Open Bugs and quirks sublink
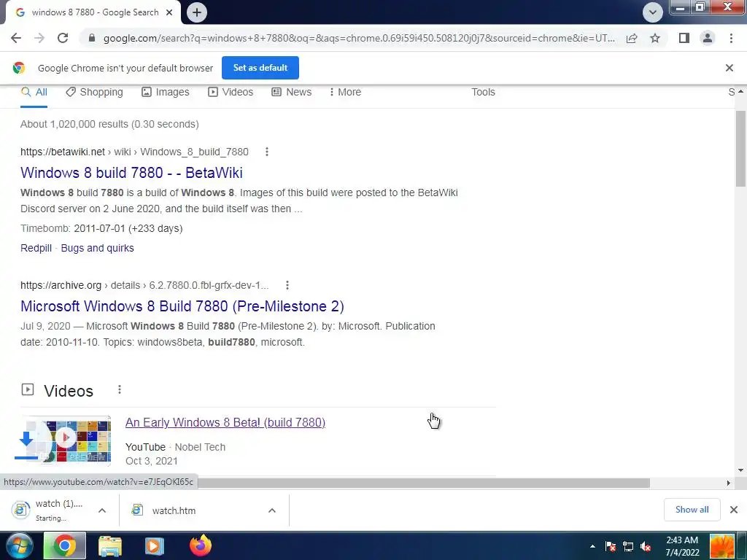Image resolution: width=747 pixels, height=560 pixels. tap(97, 248)
